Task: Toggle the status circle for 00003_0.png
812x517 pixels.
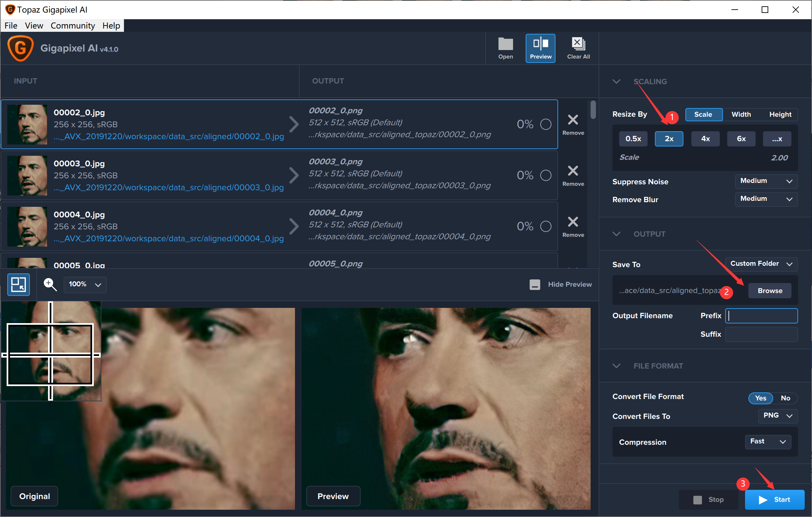Action: (546, 175)
